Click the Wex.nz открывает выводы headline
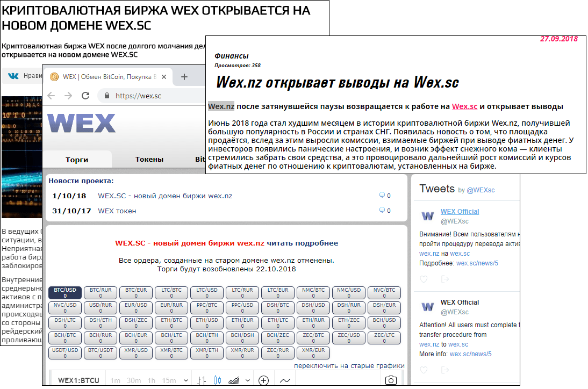This screenshot has width=588, height=389. (x=337, y=82)
